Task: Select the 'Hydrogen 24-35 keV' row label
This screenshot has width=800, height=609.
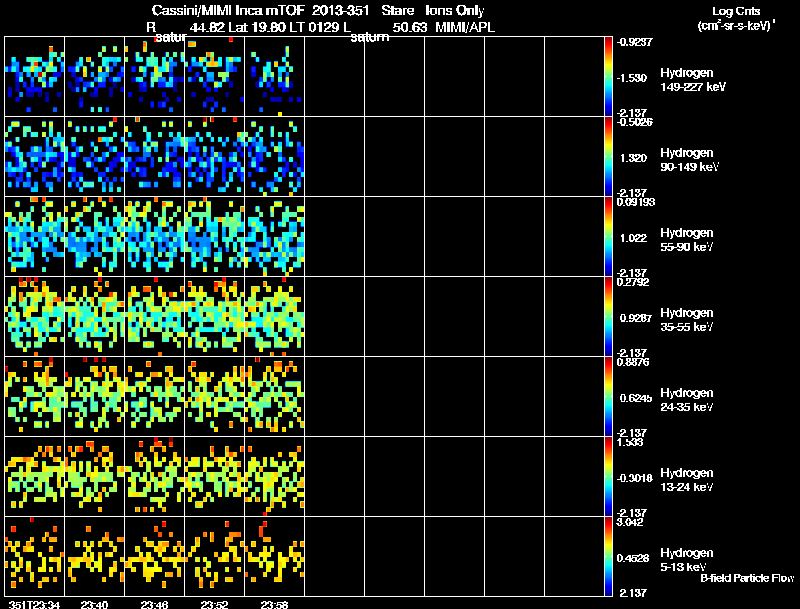Action: point(687,400)
